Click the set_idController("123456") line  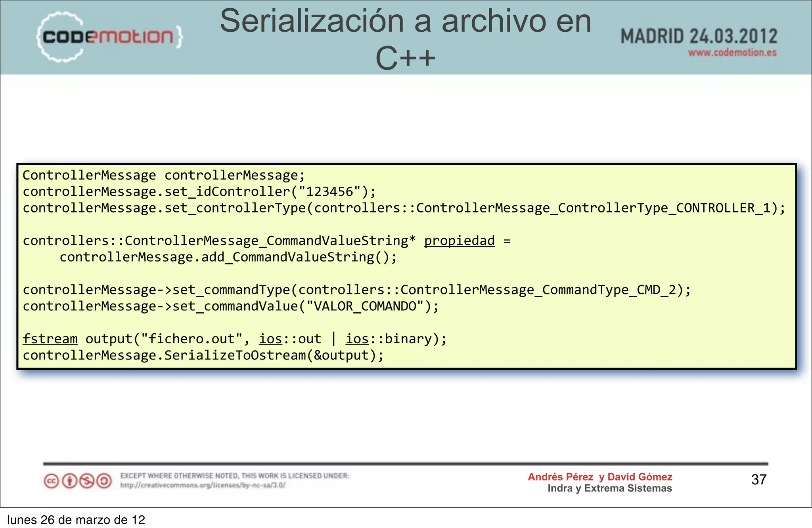pos(199,192)
